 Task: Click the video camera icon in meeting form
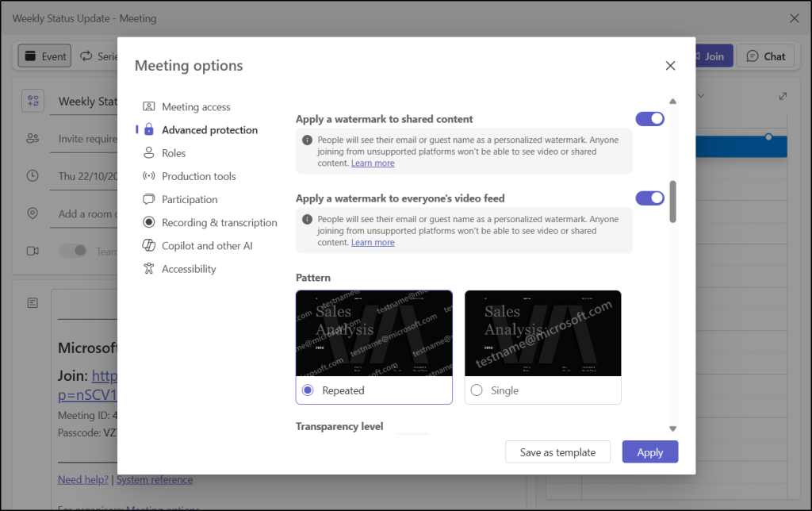[x=33, y=251]
